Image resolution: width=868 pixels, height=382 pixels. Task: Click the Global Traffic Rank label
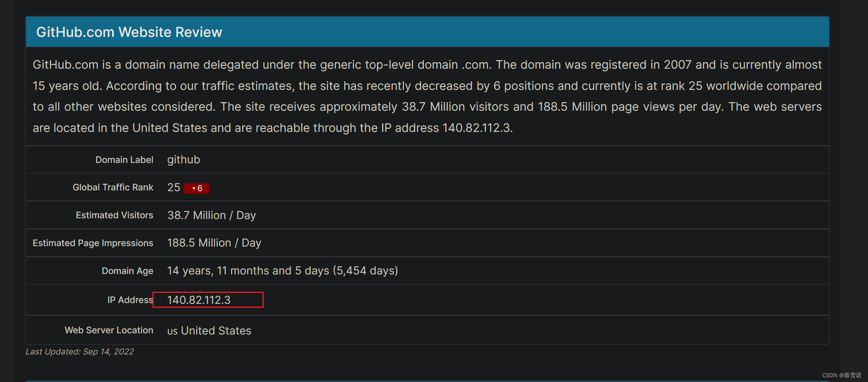pos(113,187)
